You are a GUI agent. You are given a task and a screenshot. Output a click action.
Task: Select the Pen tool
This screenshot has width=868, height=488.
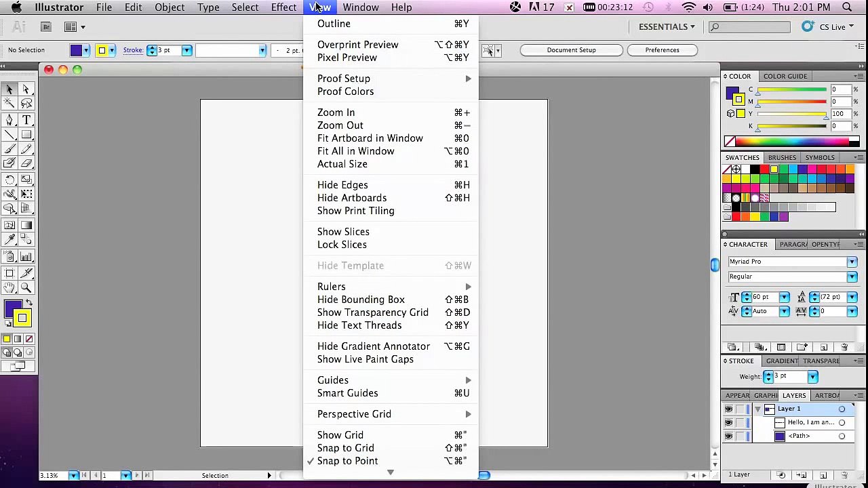click(9, 120)
